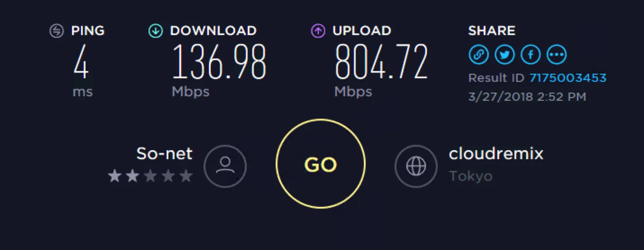Click the ping icon next to PING

click(56, 31)
